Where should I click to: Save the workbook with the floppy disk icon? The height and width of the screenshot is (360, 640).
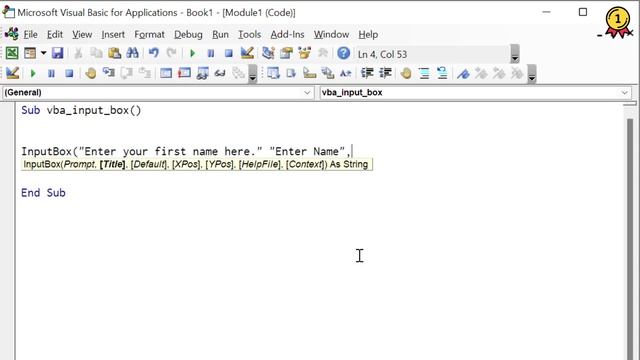pos(57,53)
